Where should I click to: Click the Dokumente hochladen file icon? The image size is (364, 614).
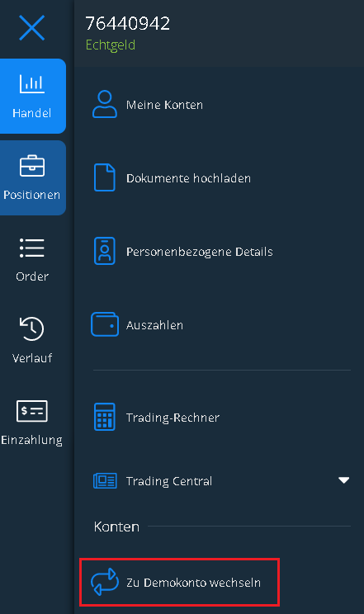[x=105, y=177]
